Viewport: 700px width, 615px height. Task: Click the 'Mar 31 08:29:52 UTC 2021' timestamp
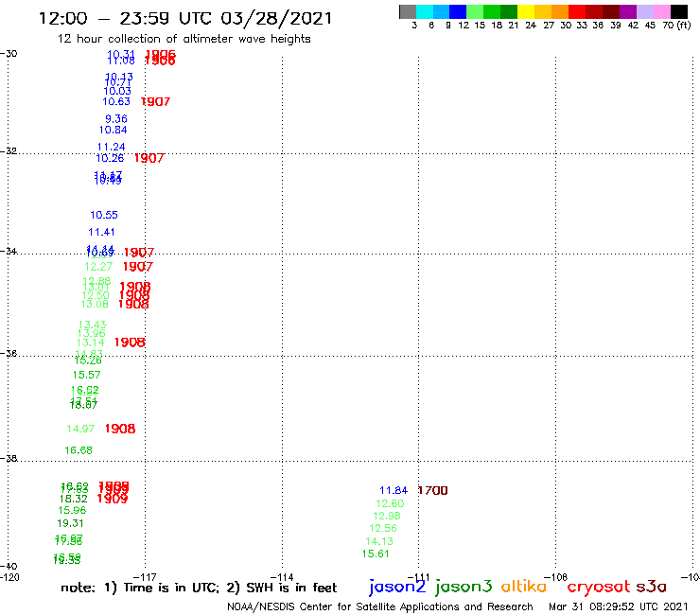coord(619,606)
